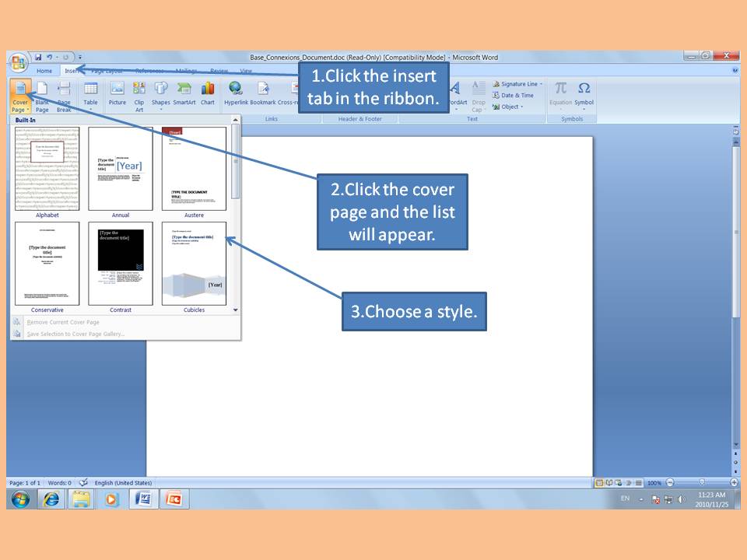
Task: Click the Office button orb
Action: point(19,61)
